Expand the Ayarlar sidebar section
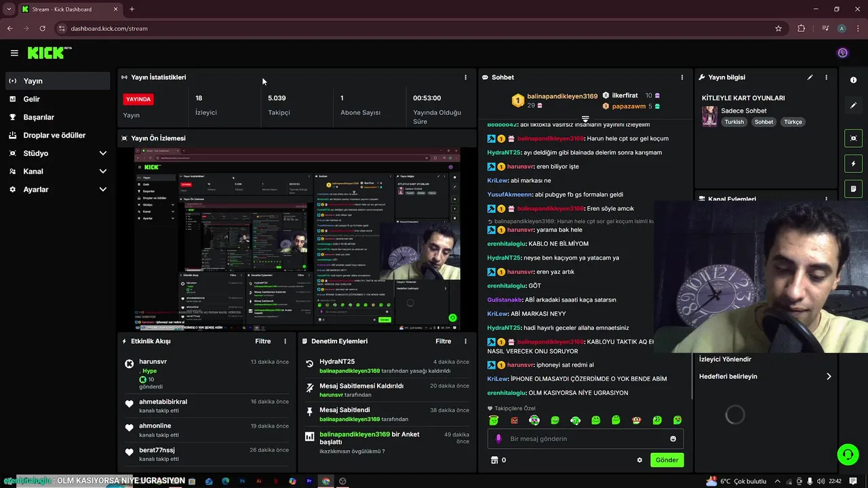This screenshot has width=868, height=488. tap(103, 190)
